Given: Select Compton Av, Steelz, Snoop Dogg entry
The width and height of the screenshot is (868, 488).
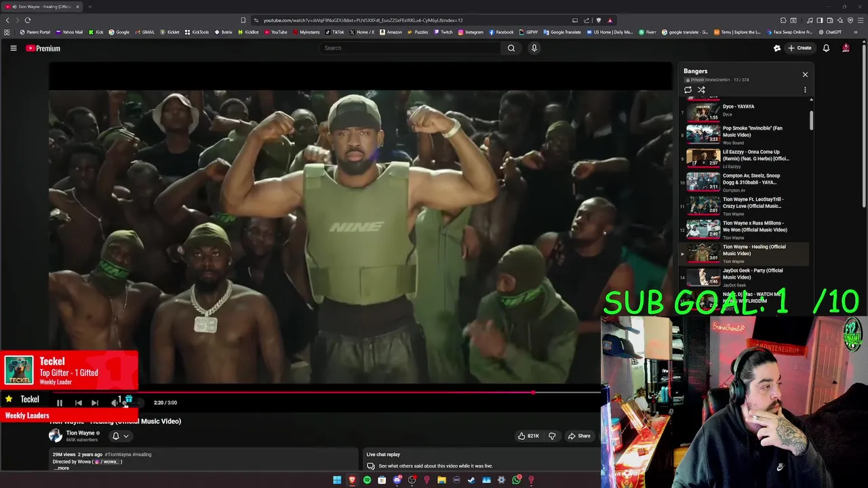Looking at the screenshot, I should [745, 182].
